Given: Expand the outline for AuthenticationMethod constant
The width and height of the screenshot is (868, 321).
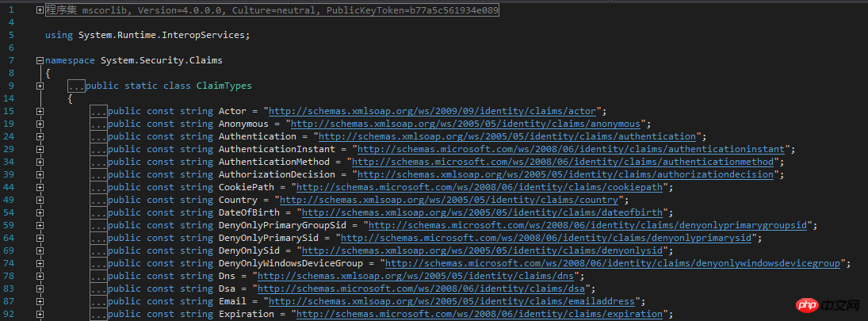Looking at the screenshot, I should 40,162.
